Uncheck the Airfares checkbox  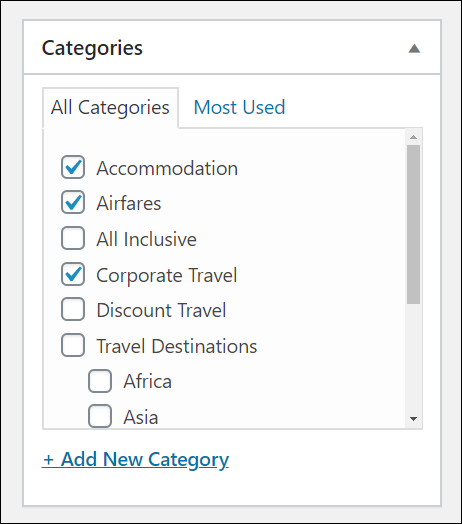73,202
